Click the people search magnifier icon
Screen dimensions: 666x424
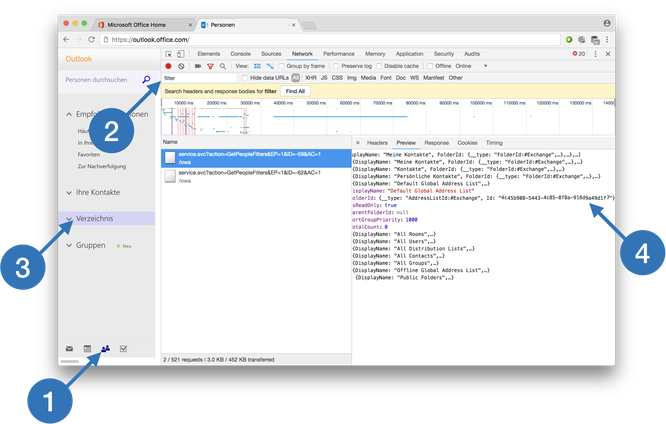[146, 79]
